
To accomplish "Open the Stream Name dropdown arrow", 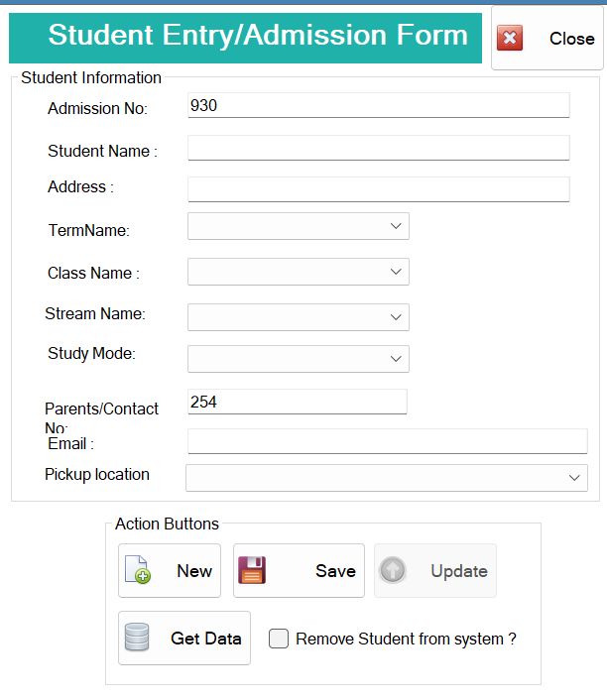I will click(396, 317).
